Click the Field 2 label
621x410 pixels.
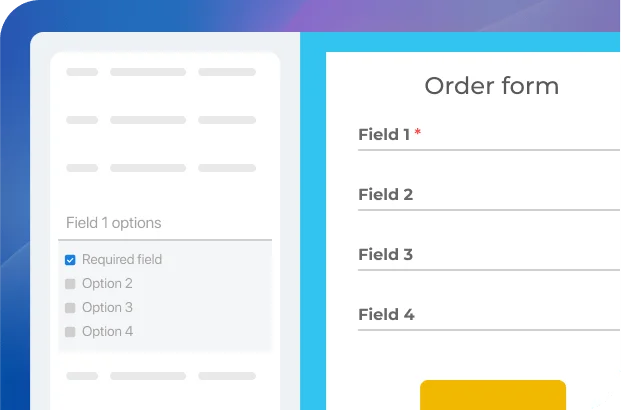tap(385, 195)
